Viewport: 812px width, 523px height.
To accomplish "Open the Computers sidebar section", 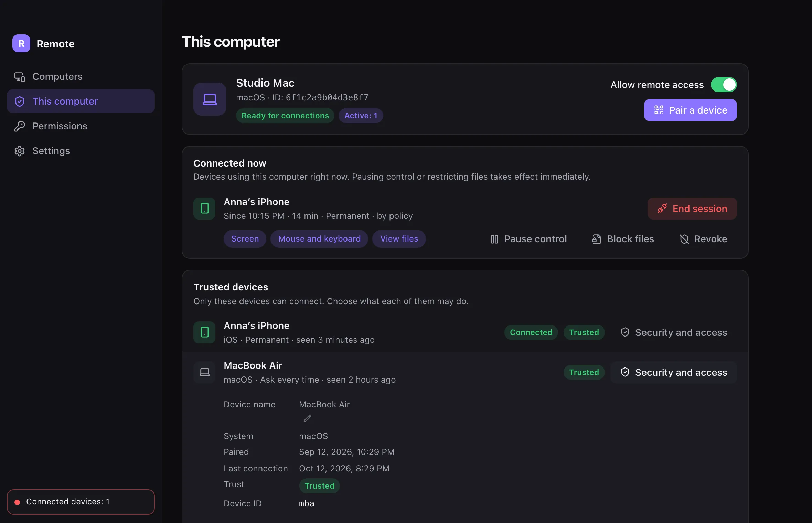I will pyautogui.click(x=81, y=76).
